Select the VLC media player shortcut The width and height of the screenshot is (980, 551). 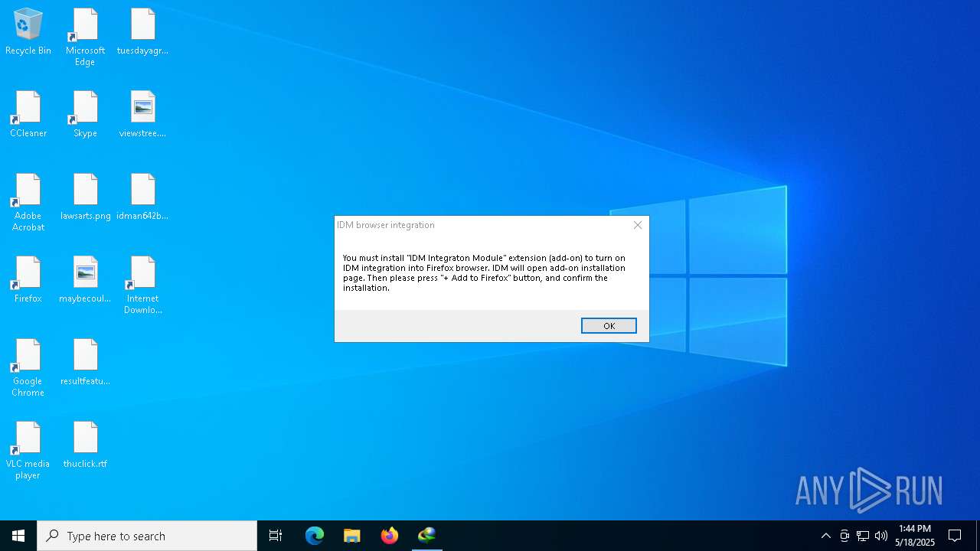(x=28, y=451)
